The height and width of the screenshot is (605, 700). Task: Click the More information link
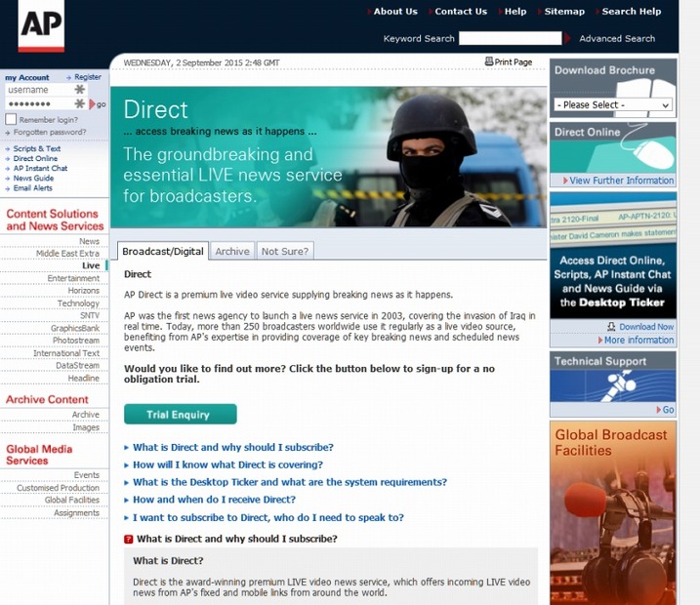pos(638,340)
